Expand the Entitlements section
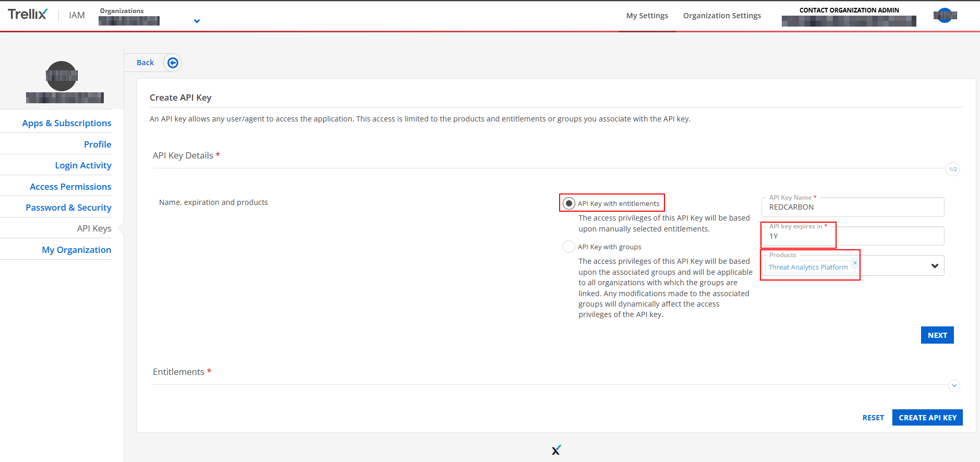 coord(954,386)
